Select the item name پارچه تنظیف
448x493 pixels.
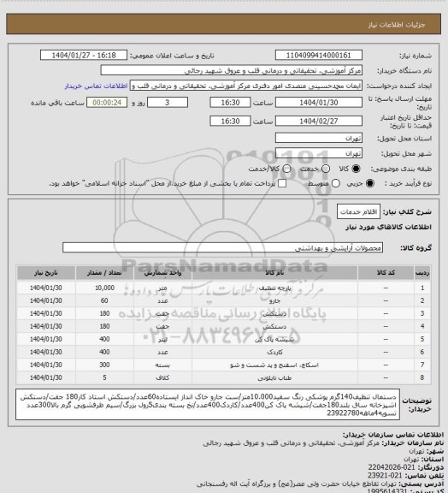(x=275, y=288)
